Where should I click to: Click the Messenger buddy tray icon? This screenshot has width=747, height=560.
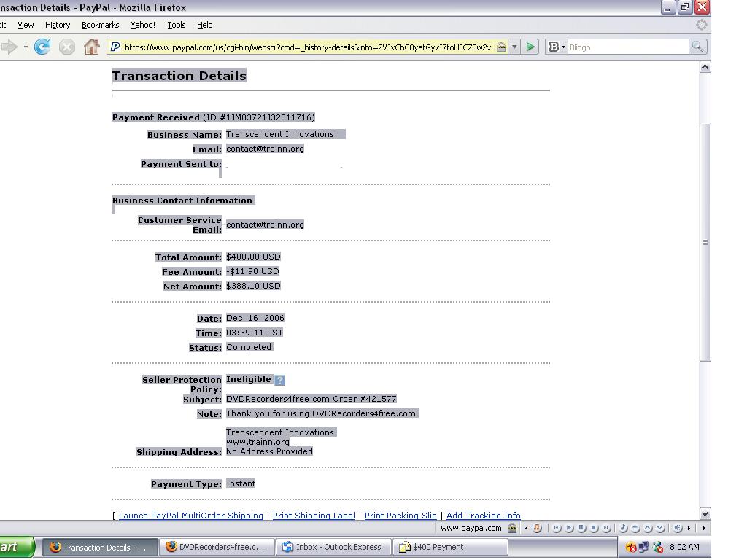tap(658, 547)
